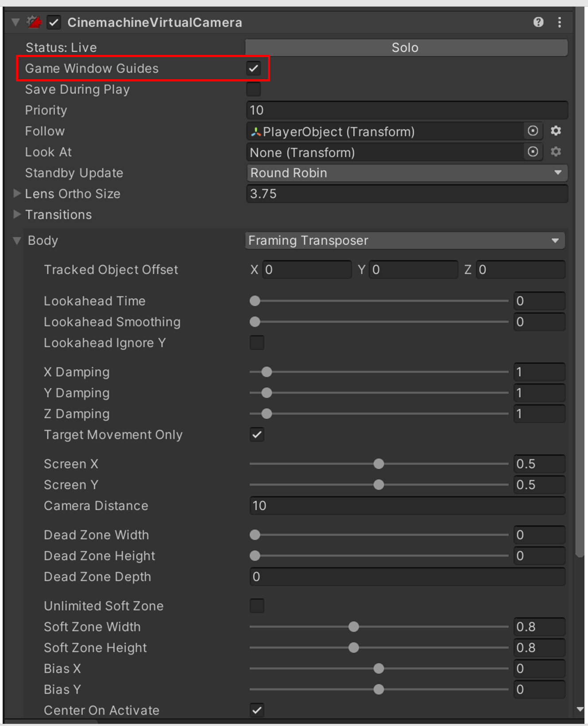Screen dimensions: 588x726
Task: Click the X Damping numeric field
Action: click(x=539, y=372)
